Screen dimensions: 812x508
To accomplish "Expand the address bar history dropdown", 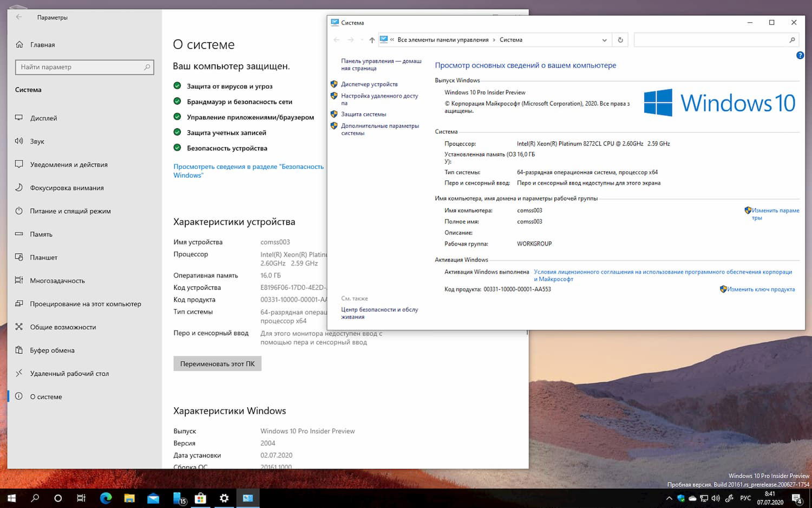I will pos(605,40).
